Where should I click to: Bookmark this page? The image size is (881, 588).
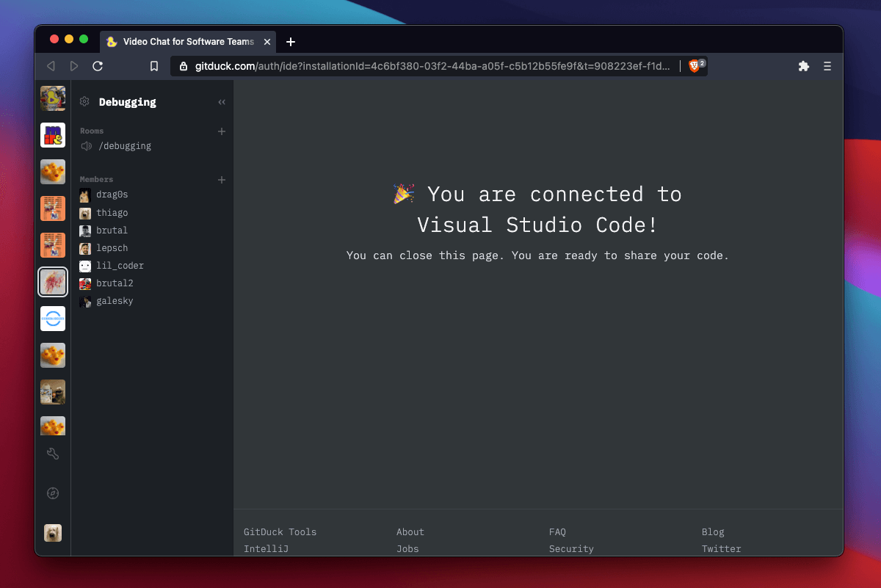coord(154,66)
